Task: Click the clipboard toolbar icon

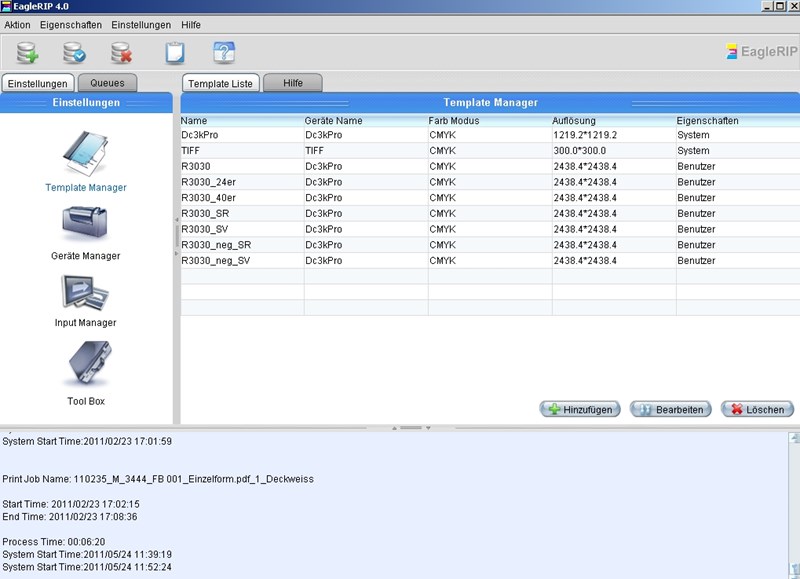Action: coord(175,52)
